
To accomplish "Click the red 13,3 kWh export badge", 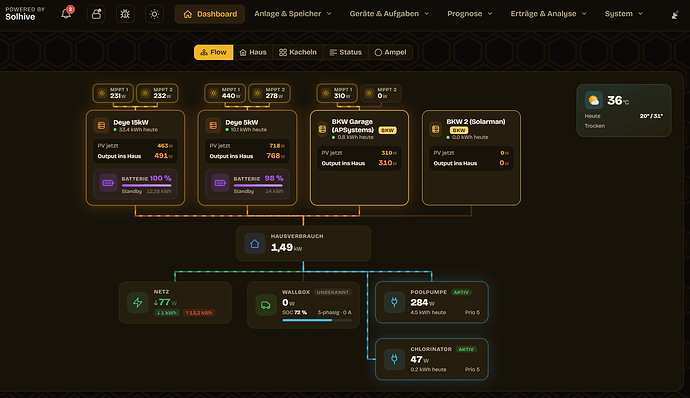I will [198, 313].
